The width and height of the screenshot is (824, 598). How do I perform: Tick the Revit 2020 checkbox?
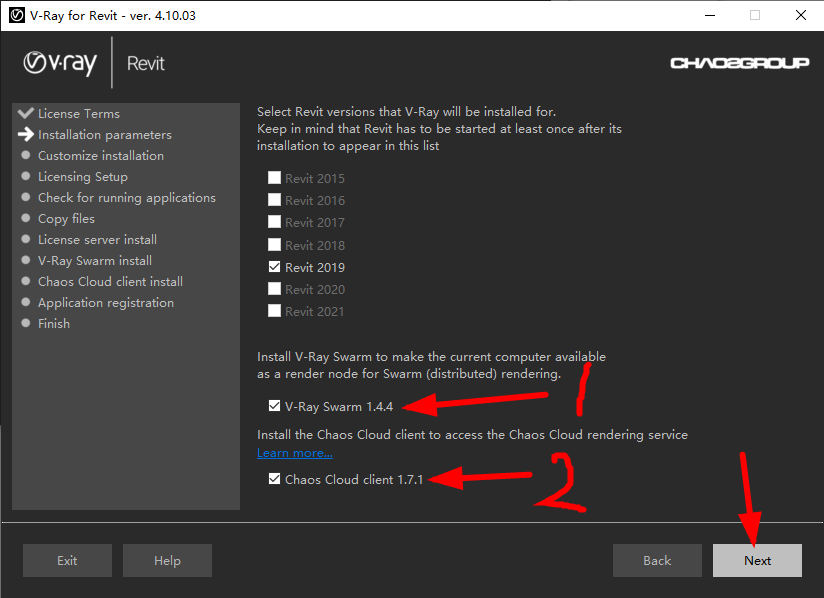tap(274, 288)
